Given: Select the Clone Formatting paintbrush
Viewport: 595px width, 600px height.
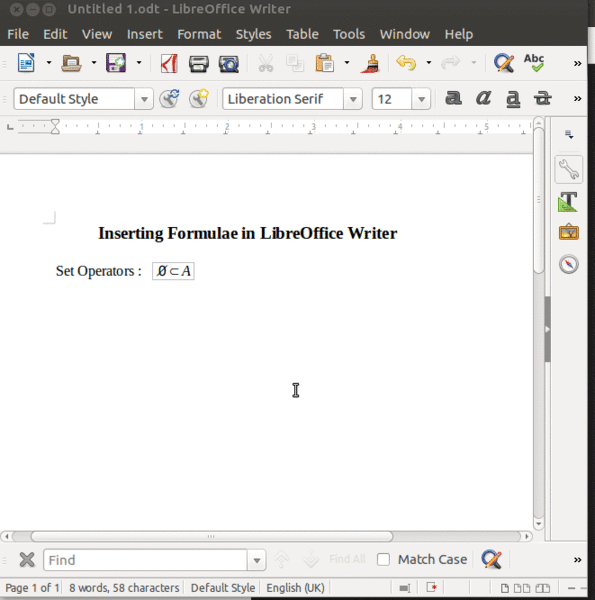Looking at the screenshot, I should click(x=370, y=63).
